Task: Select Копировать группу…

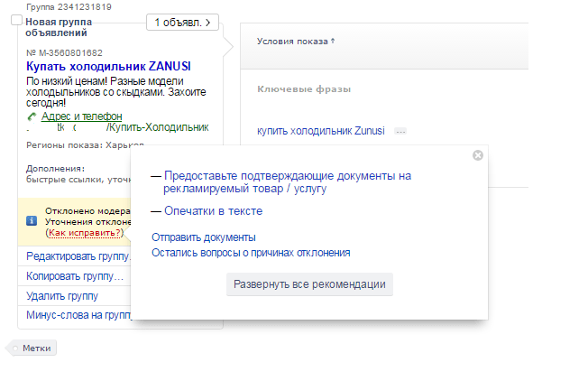Action: (75, 276)
